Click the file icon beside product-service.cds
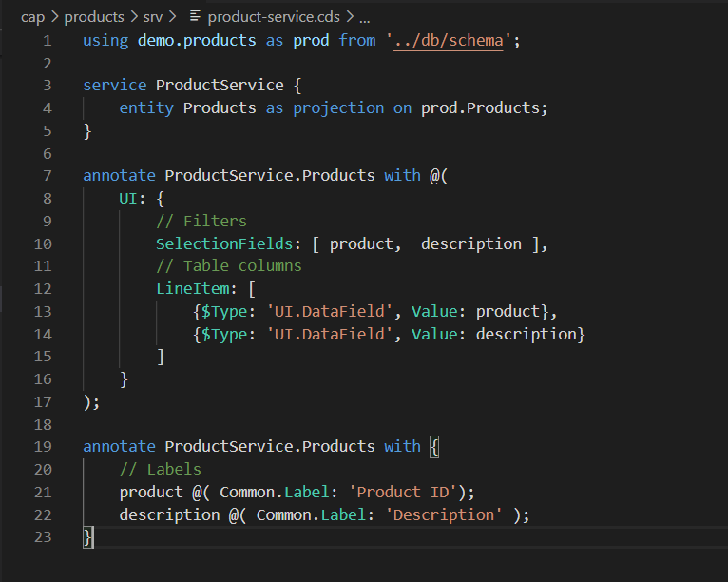 [x=195, y=16]
